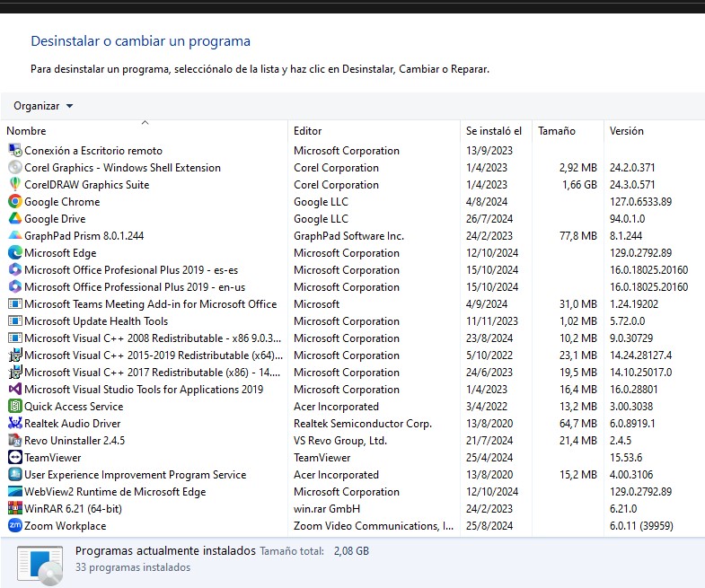This screenshot has width=705, height=588.
Task: Click GraphPad Software Inc. editor cell
Action: coord(348,236)
